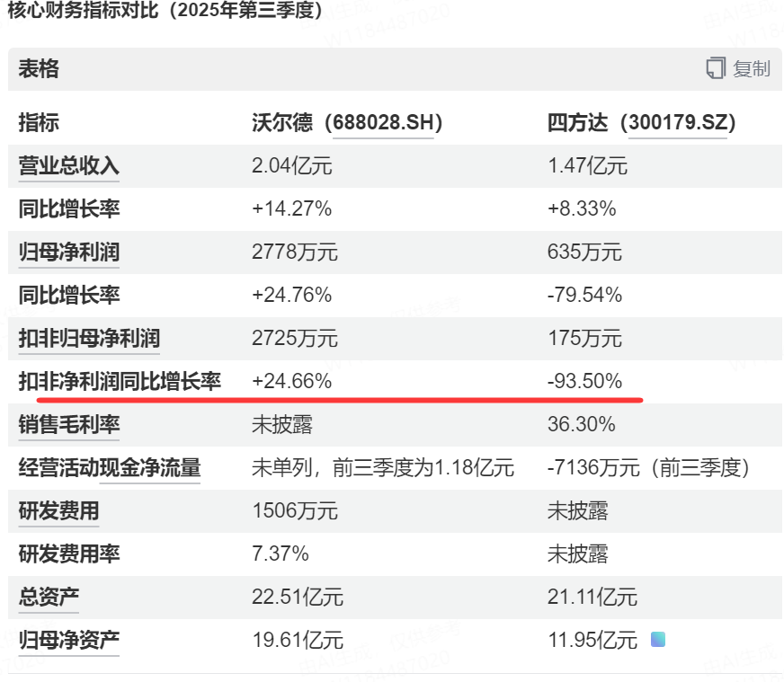The image size is (784, 682).
Task: Click the 营业总收入 indicator term
Action: [x=69, y=166]
